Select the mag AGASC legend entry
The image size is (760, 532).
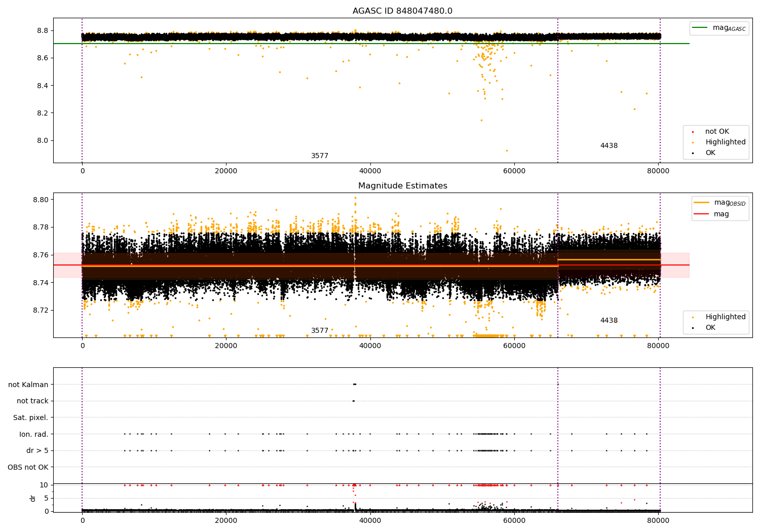[719, 28]
